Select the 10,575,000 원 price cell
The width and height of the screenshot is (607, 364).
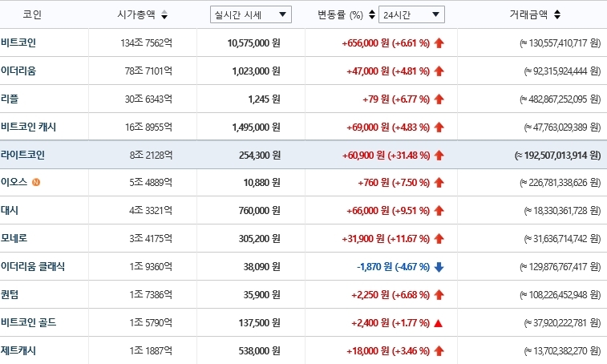[254, 43]
